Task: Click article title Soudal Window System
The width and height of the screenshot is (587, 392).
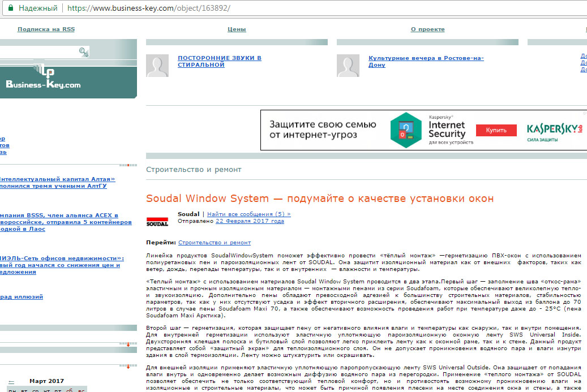Action: click(320, 198)
